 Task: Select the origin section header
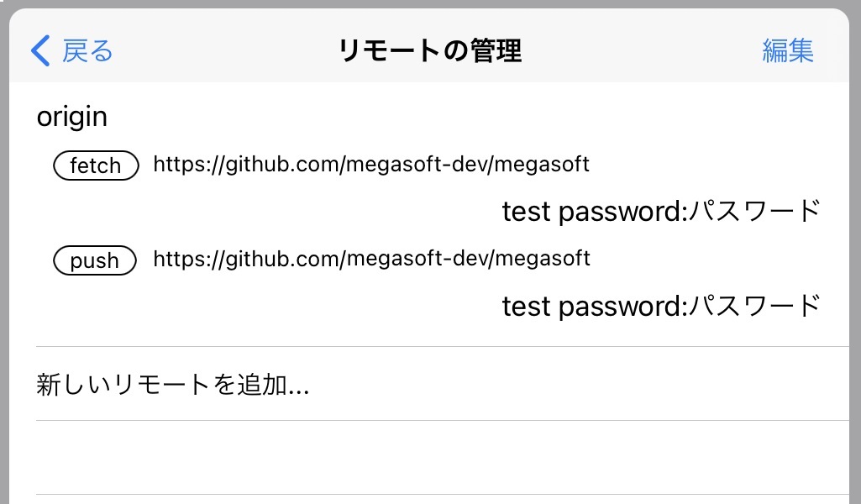coord(71,117)
